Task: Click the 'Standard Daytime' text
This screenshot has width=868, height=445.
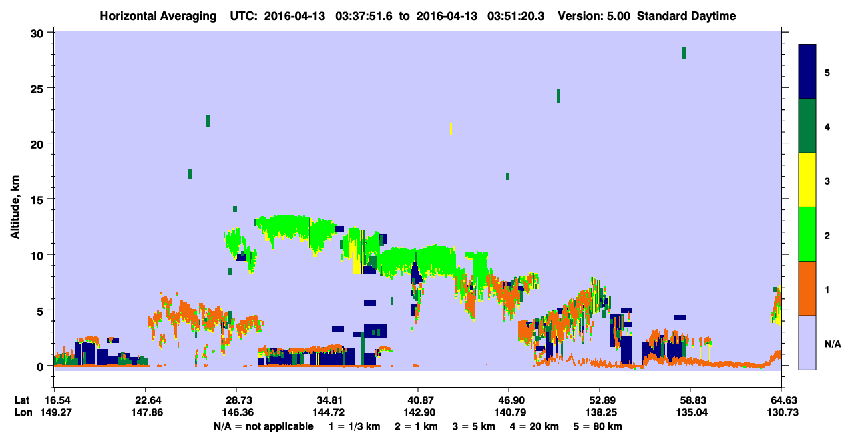Action: [686, 16]
